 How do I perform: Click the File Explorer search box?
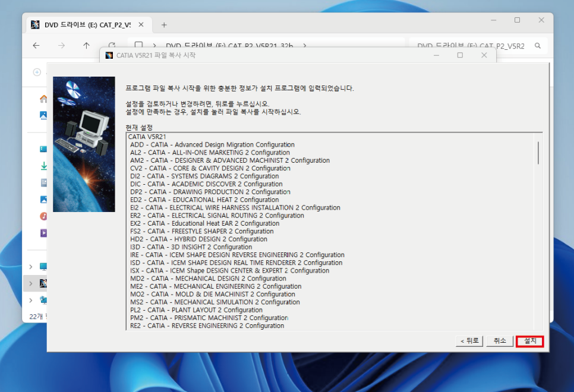tap(478, 46)
